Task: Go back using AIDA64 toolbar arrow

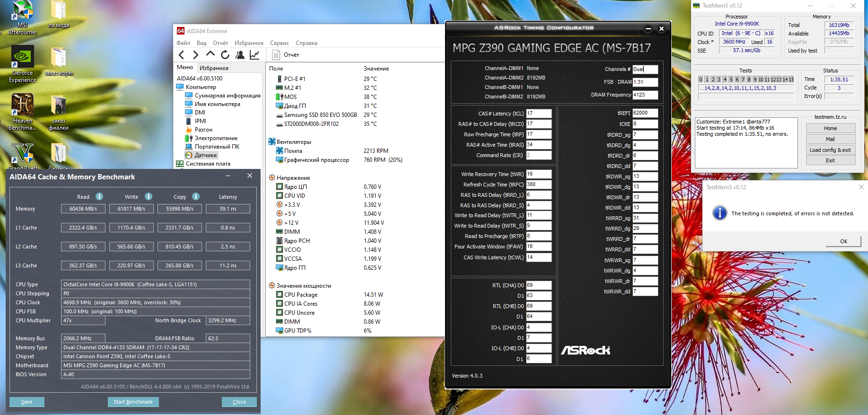Action: [x=181, y=55]
